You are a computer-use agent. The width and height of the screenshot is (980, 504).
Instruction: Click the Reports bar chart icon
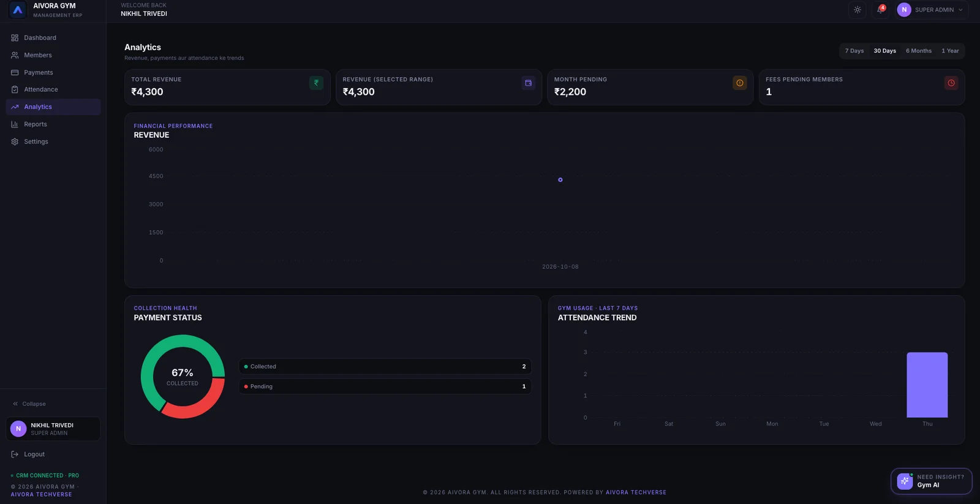pos(15,124)
